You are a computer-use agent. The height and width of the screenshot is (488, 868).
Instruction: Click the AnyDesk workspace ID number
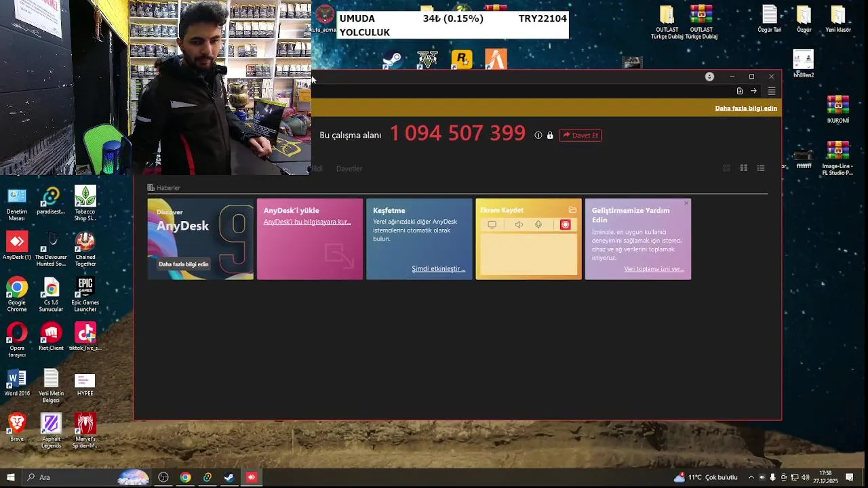point(458,134)
